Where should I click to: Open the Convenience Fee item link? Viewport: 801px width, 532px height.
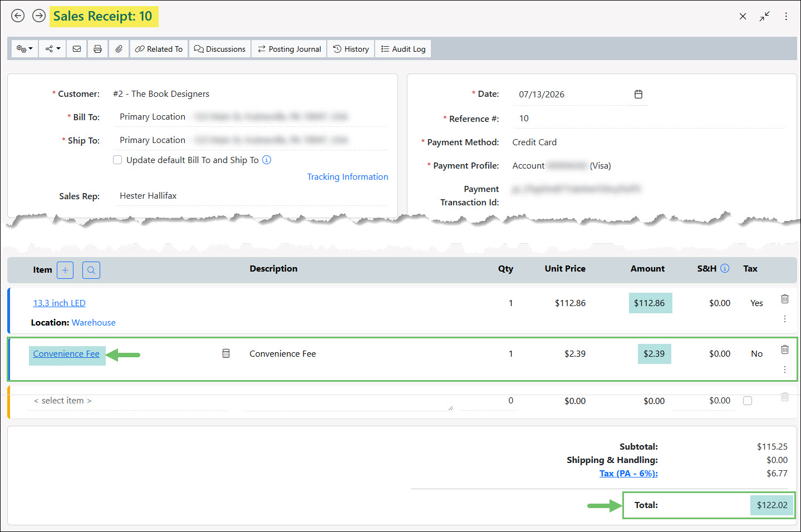(66, 353)
